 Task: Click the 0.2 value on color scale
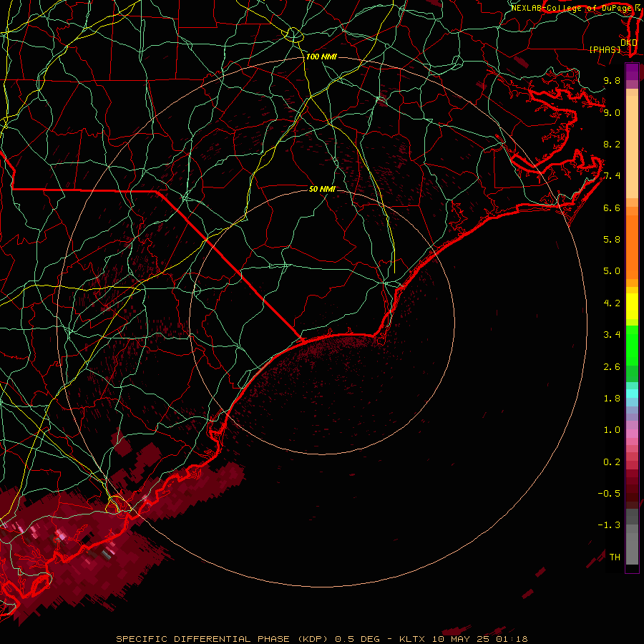(x=612, y=462)
